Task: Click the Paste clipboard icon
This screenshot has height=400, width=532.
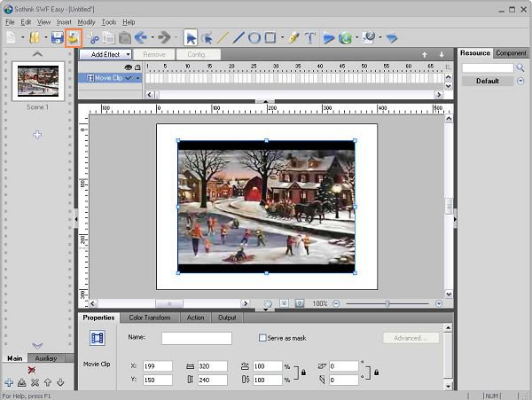Action: coord(125,37)
